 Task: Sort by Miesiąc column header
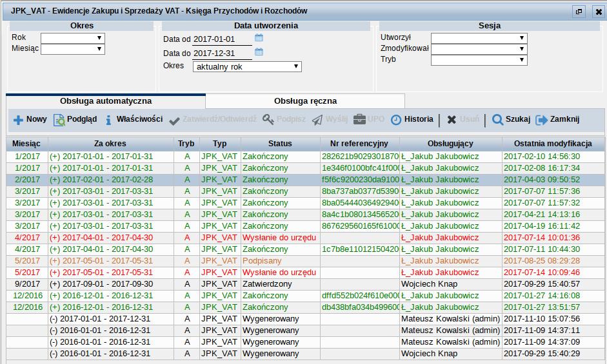26,144
